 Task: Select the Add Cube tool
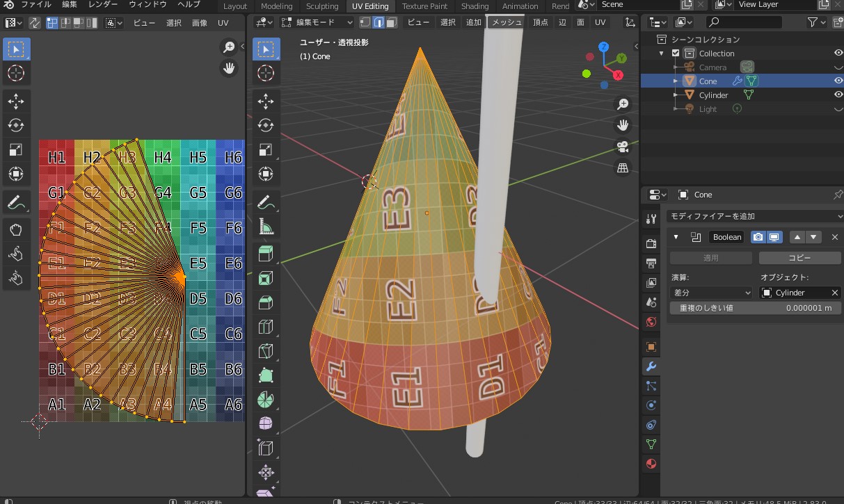(266, 253)
